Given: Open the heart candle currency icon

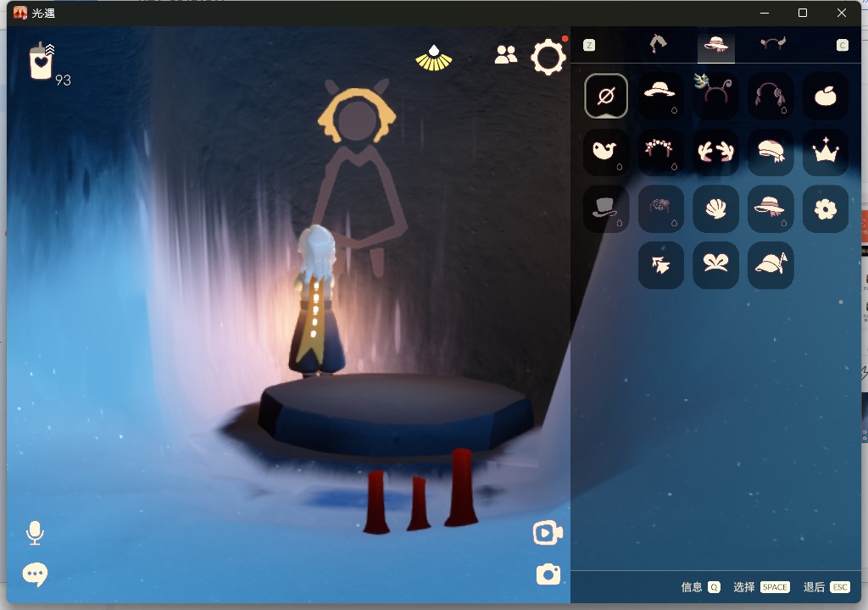Looking at the screenshot, I should tap(41, 62).
